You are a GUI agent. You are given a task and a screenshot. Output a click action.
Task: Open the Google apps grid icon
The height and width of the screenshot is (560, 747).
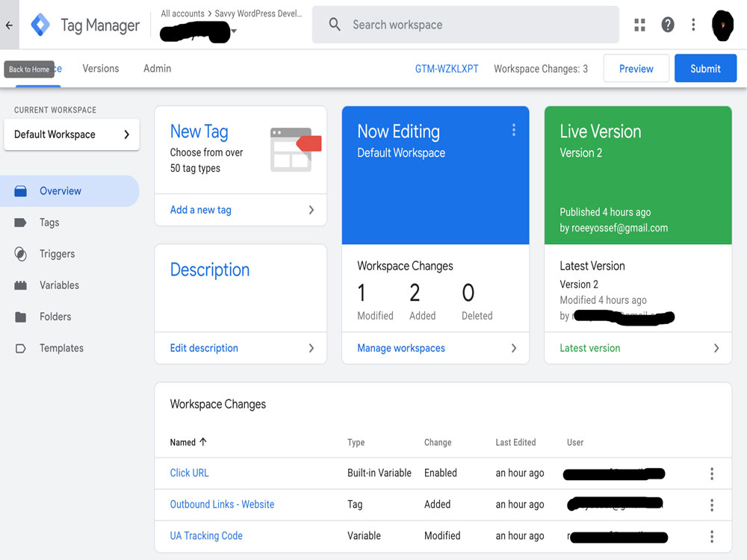click(x=639, y=25)
